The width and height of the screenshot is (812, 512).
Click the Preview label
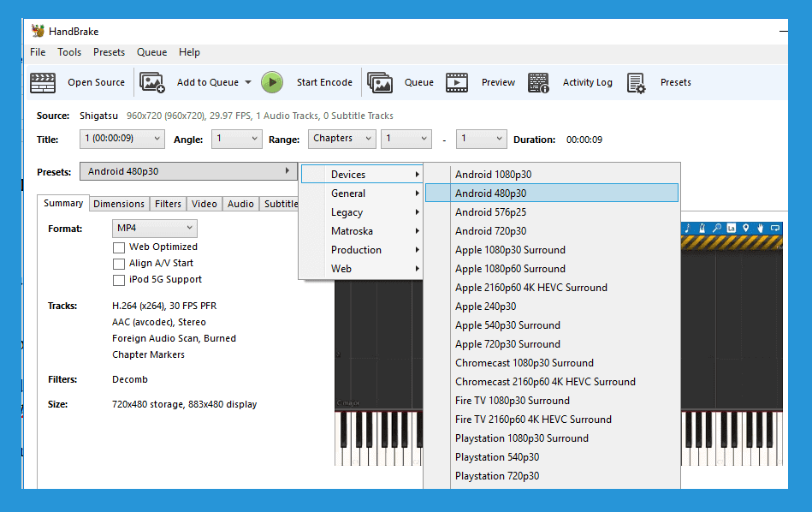[x=498, y=82]
